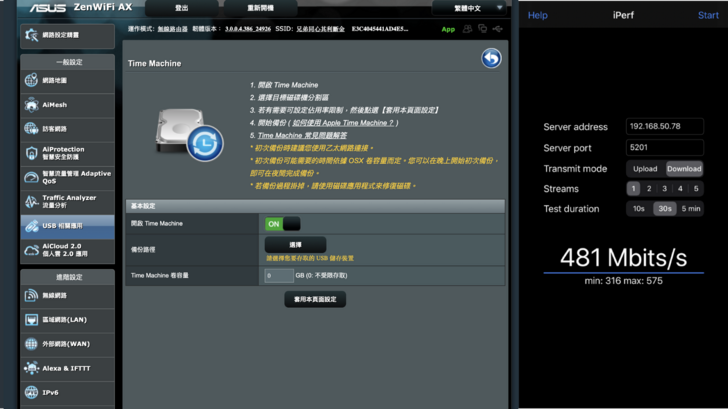Set iPerf streams to 4
This screenshot has width=728, height=409.
[x=680, y=188]
